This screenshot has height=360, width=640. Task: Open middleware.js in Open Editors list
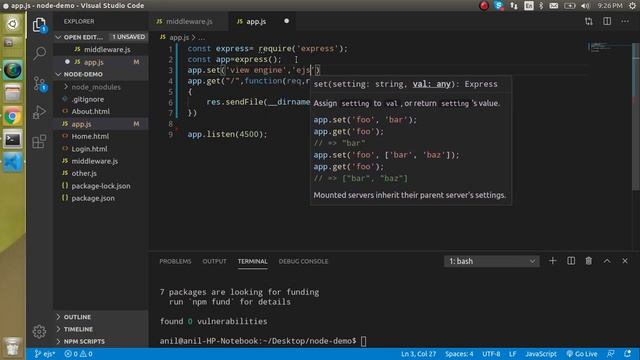(x=107, y=49)
